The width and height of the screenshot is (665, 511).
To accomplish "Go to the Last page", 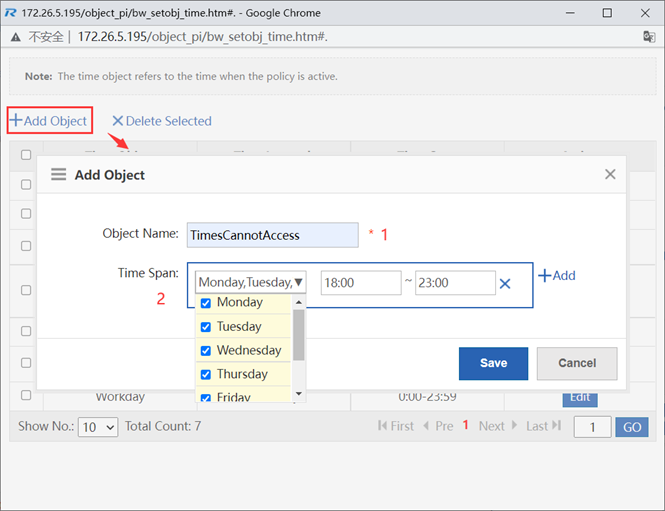I will (542, 426).
